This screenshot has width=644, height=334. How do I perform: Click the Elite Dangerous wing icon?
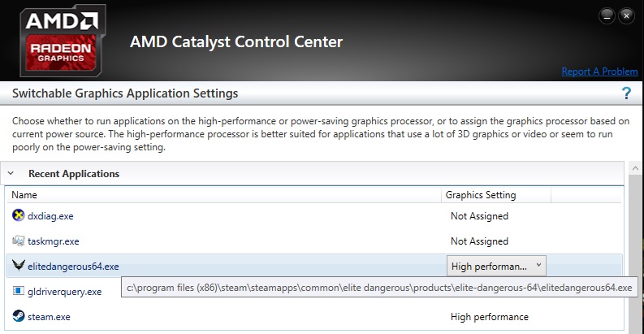[x=18, y=266]
